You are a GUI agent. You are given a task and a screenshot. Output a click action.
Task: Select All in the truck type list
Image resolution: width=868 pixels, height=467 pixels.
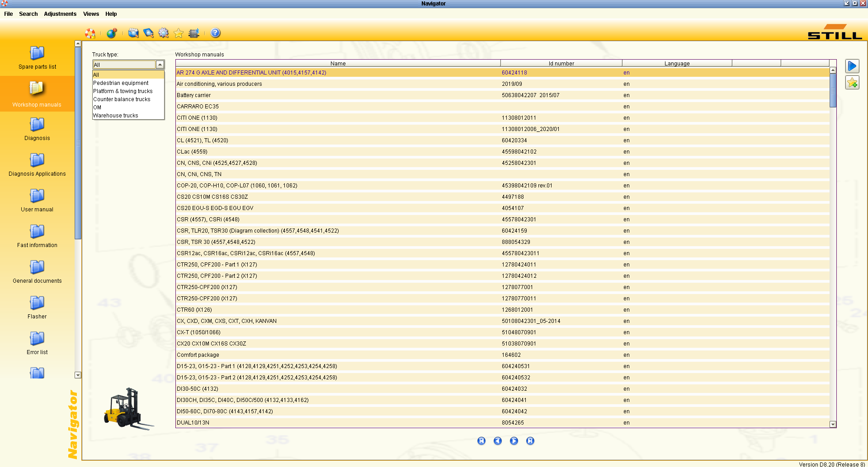tap(128, 75)
